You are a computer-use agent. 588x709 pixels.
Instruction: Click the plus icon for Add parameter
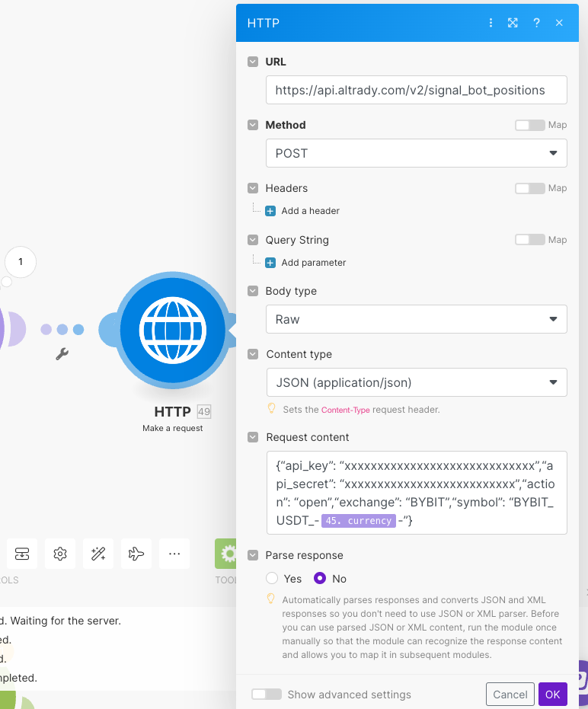pyautogui.click(x=270, y=263)
